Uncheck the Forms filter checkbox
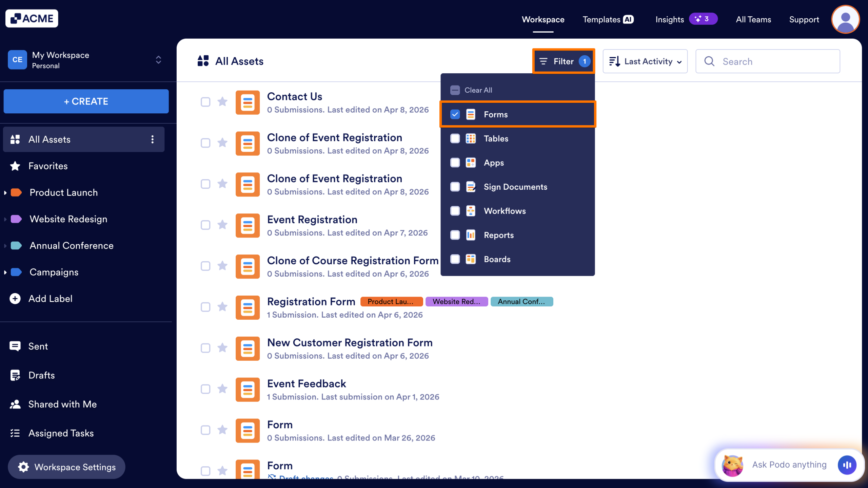 455,114
